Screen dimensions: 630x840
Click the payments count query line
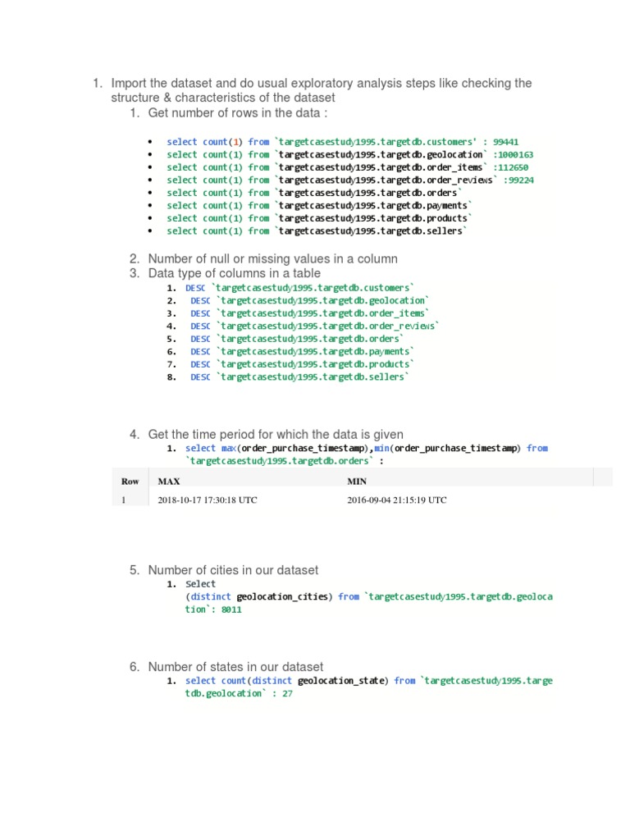(320, 205)
